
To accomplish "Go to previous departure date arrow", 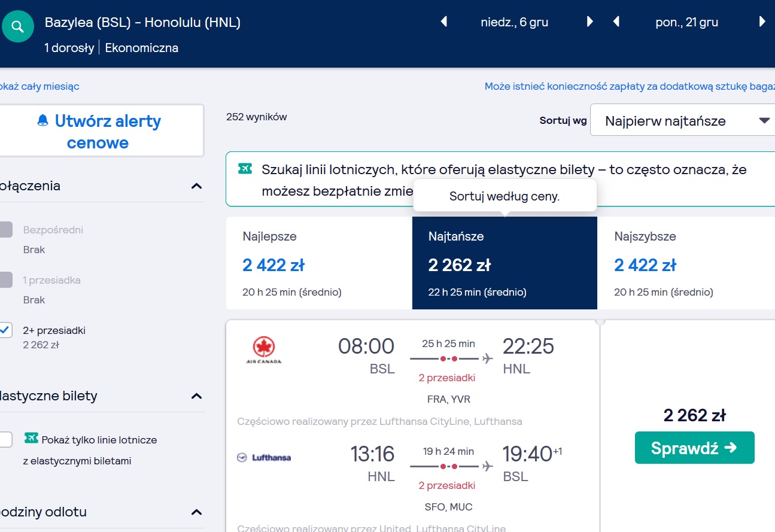I will [444, 22].
